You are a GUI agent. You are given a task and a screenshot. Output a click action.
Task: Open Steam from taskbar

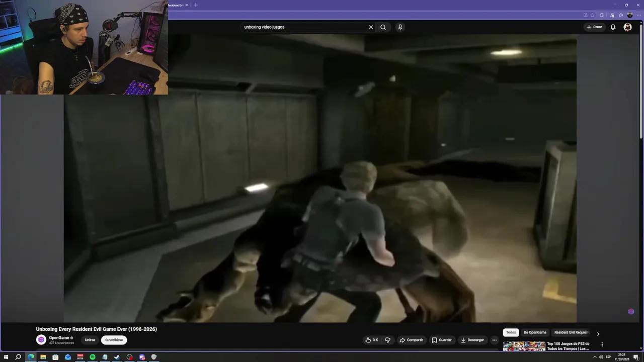[x=117, y=357]
